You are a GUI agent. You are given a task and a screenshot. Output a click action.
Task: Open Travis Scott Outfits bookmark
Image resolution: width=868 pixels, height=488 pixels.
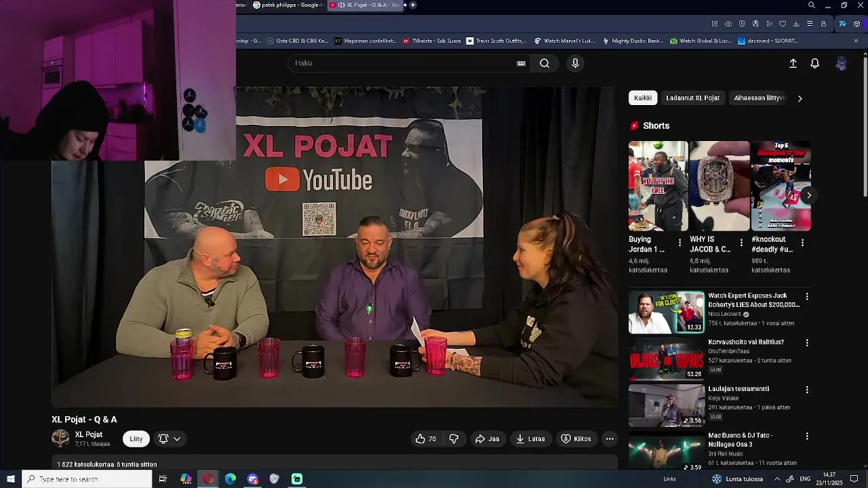click(x=496, y=41)
